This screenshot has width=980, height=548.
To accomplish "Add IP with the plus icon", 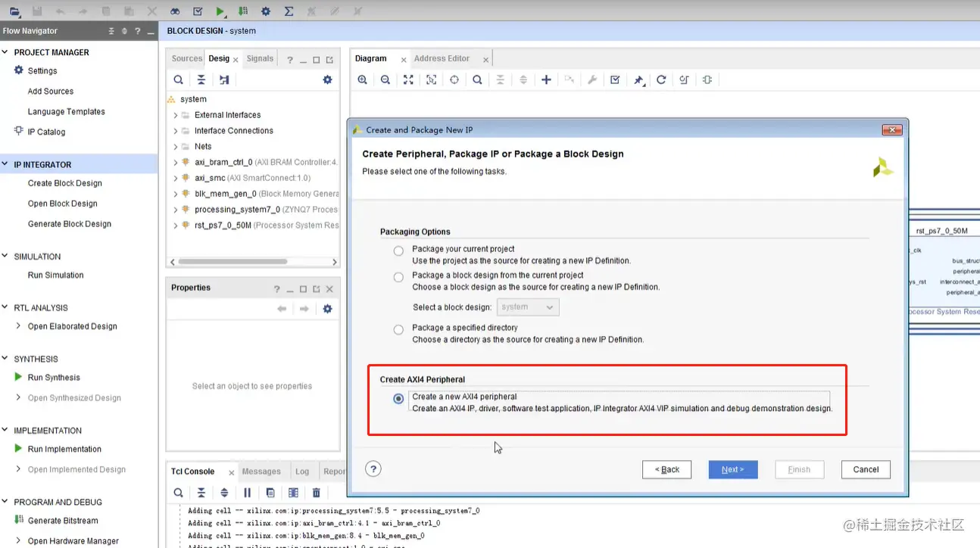I will 546,79.
